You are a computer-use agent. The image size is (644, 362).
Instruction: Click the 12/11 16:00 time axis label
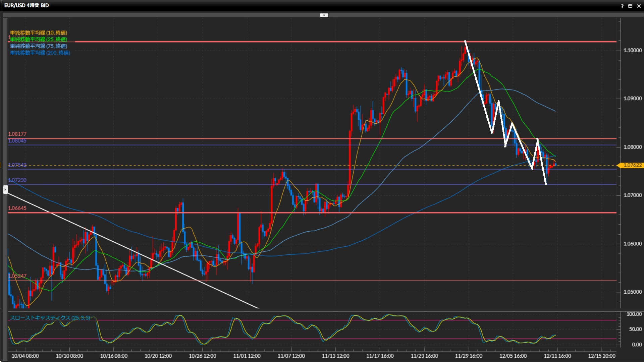557,356
